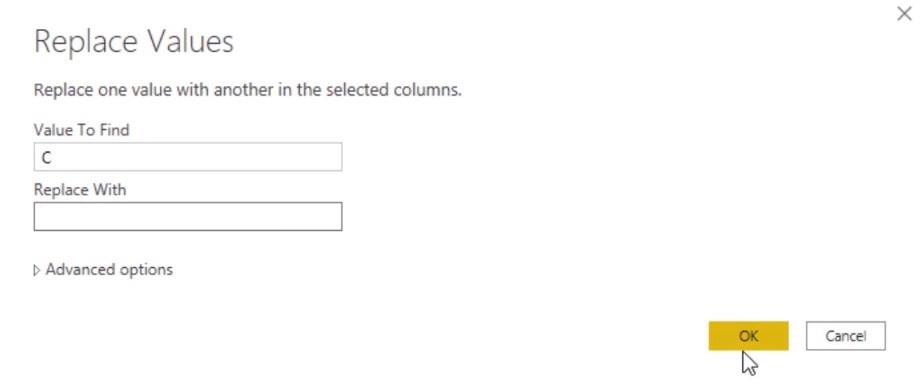Screen dimensions: 922x386
Task: Click the description text about selected columns
Action: 248,90
